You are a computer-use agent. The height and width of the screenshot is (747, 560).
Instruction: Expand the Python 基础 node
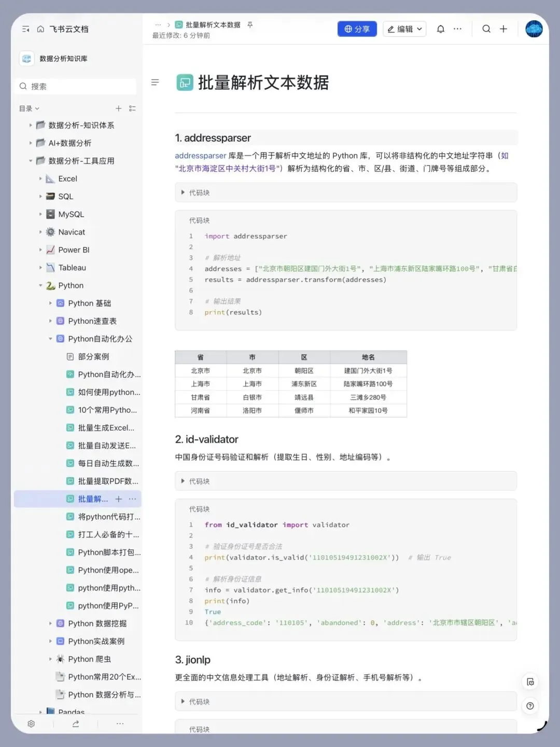(x=50, y=303)
